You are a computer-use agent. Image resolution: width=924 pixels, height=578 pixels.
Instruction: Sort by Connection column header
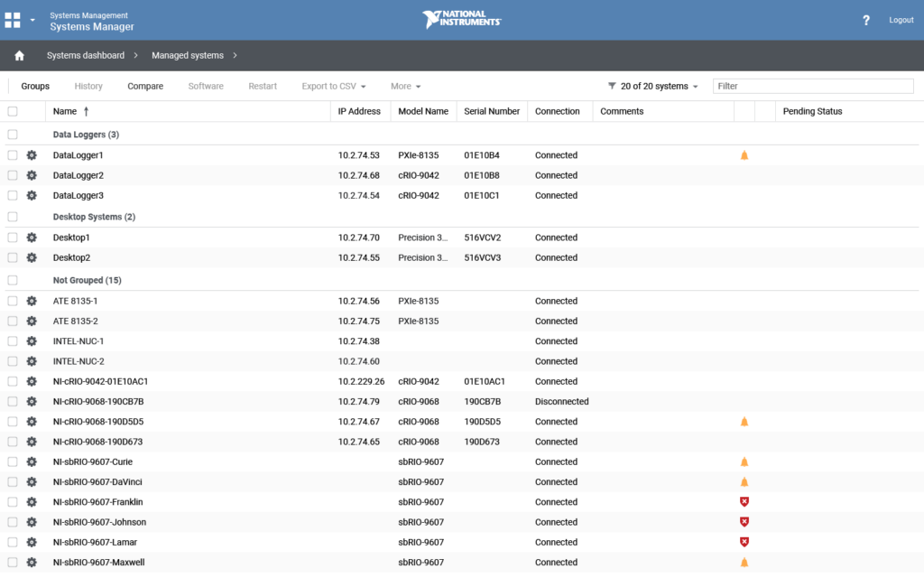[x=558, y=111]
